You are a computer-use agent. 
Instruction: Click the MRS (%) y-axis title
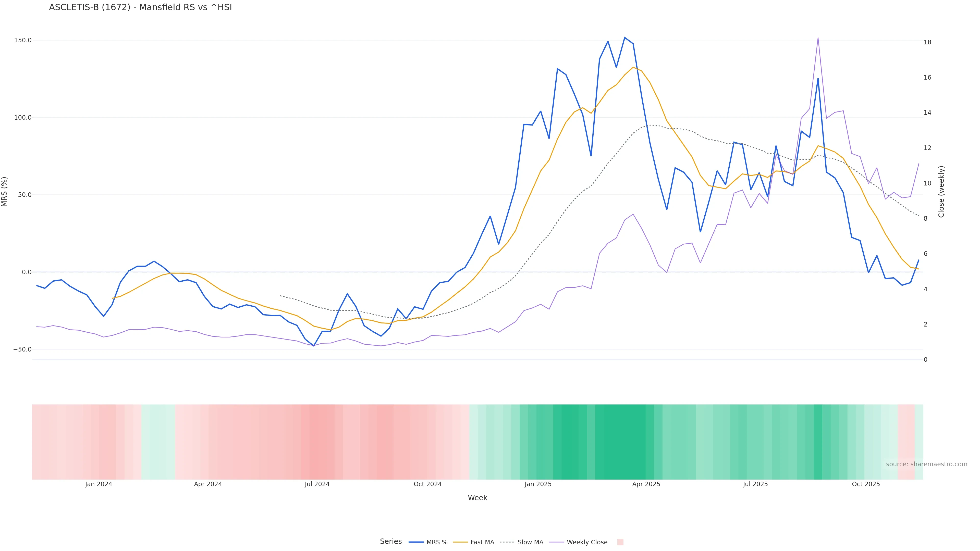pos(5,192)
